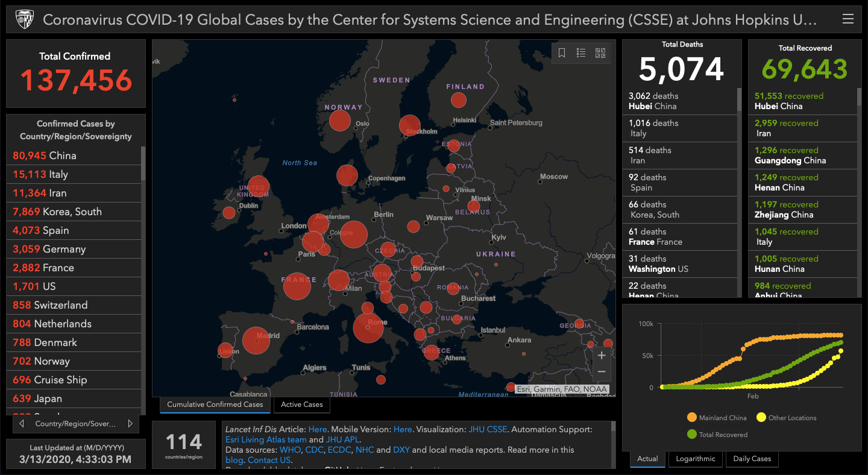The width and height of the screenshot is (868, 475).
Task: Click the red circle near Stockholm
Action: pyautogui.click(x=410, y=126)
